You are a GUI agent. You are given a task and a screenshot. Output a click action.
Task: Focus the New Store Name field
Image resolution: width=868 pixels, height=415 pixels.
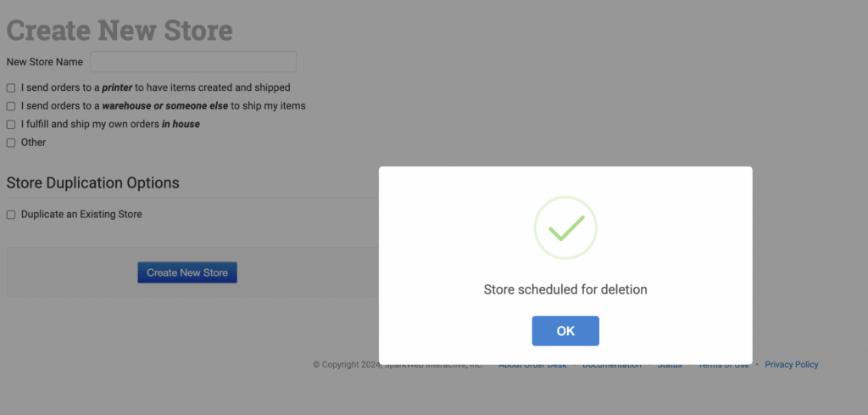(x=193, y=62)
